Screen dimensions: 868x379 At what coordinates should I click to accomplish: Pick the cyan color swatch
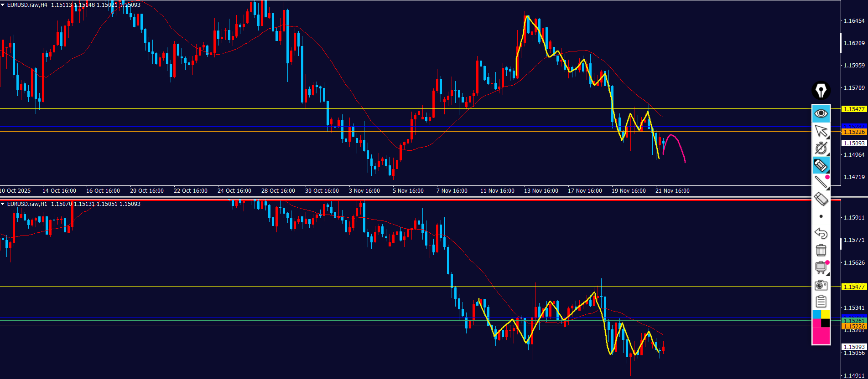point(816,315)
